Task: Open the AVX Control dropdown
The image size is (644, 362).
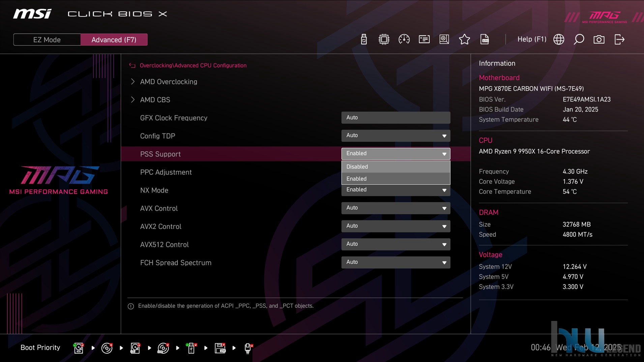Action: tap(396, 208)
